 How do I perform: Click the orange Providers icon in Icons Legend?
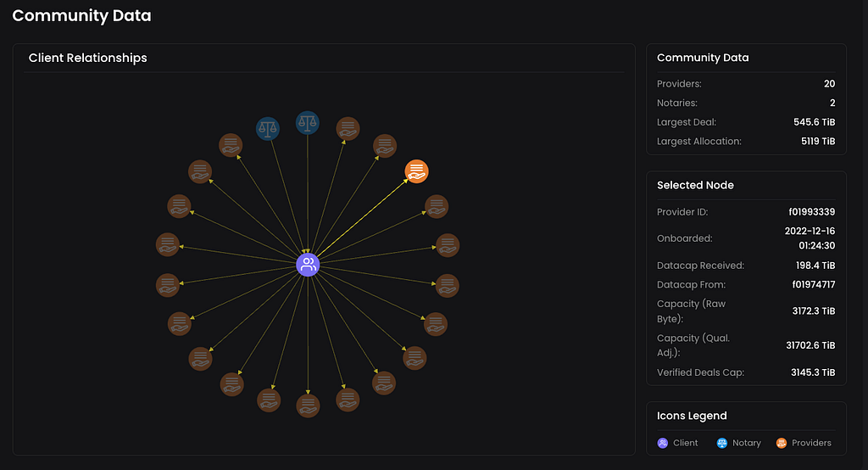[781, 443]
